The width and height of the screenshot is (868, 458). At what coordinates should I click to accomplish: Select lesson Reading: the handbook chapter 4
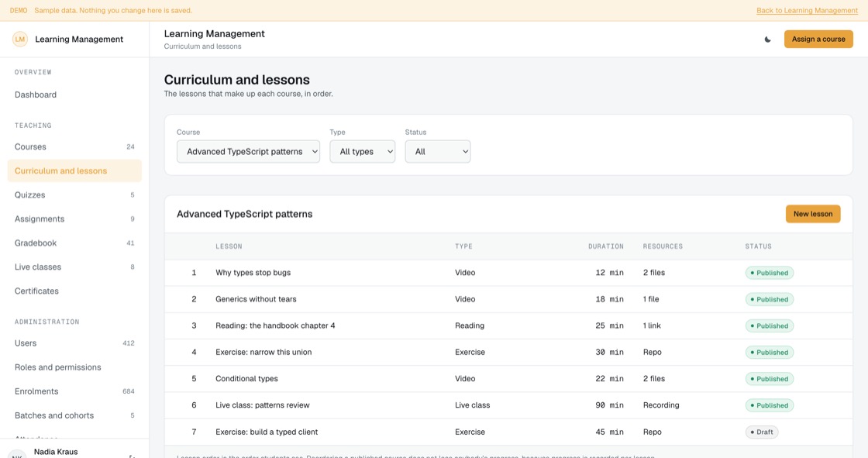click(275, 325)
